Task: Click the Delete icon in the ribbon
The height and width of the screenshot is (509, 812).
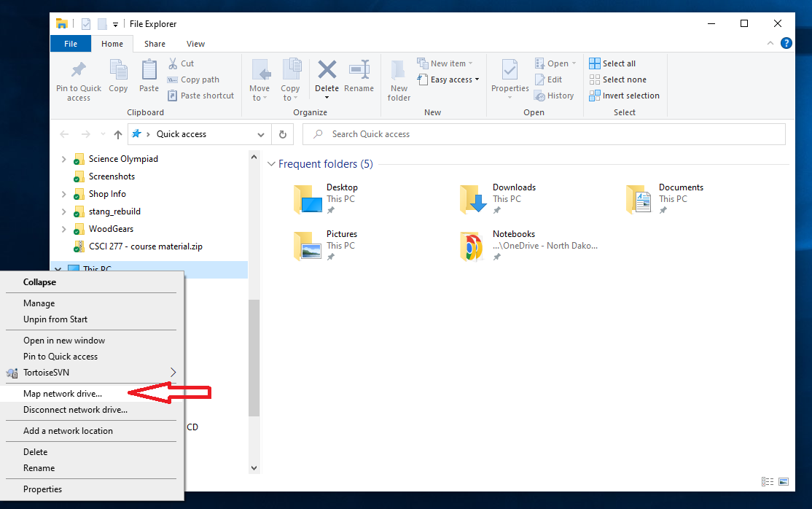Action: 327,71
